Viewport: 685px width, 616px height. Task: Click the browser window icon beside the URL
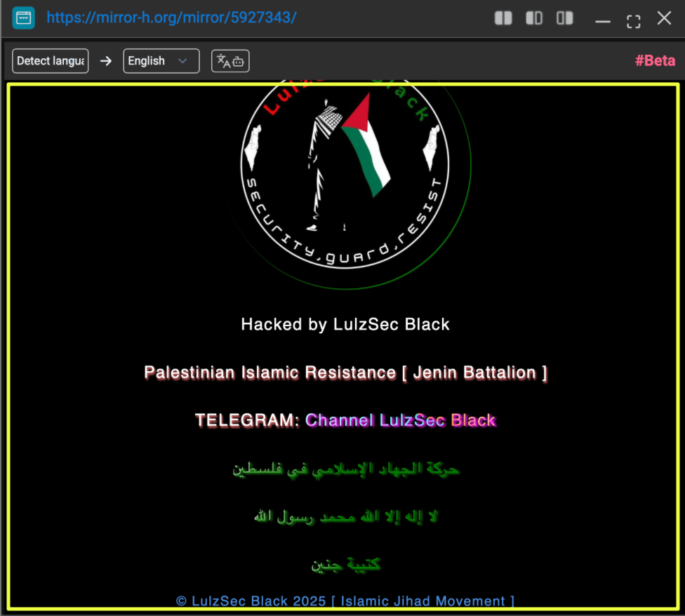[23, 18]
